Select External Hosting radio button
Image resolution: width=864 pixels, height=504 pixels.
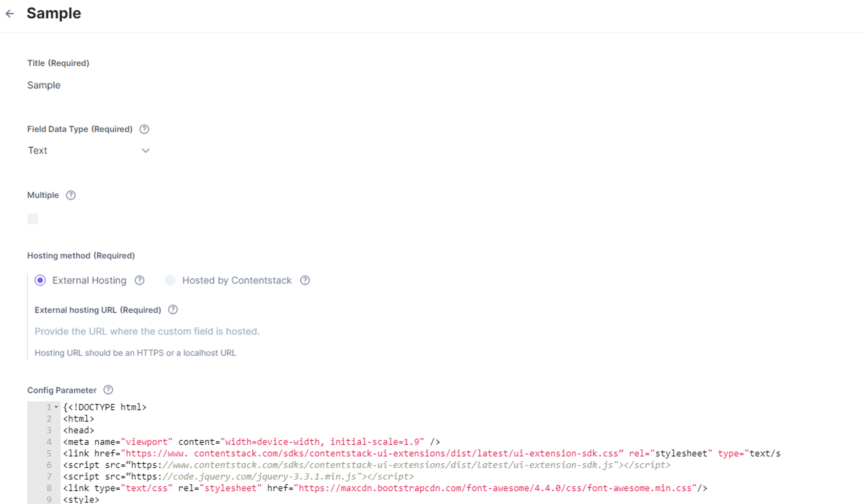tap(40, 280)
